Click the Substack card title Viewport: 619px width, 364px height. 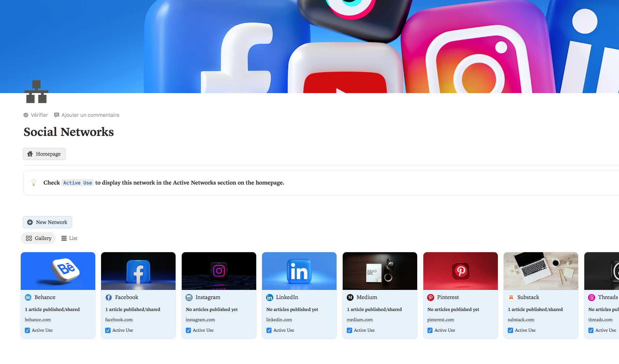pyautogui.click(x=528, y=297)
